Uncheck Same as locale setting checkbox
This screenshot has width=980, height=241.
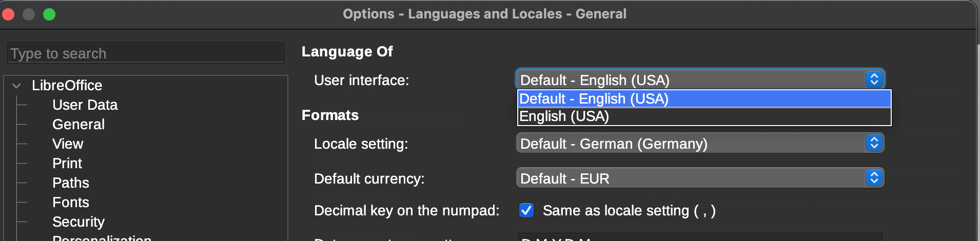point(526,210)
